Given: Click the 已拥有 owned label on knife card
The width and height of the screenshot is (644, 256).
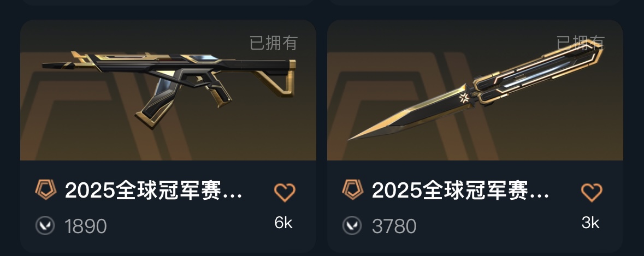Looking at the screenshot, I should tap(581, 42).
